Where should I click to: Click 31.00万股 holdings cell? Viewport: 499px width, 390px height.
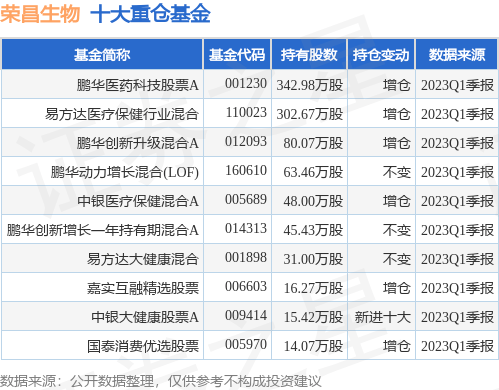tap(313, 259)
